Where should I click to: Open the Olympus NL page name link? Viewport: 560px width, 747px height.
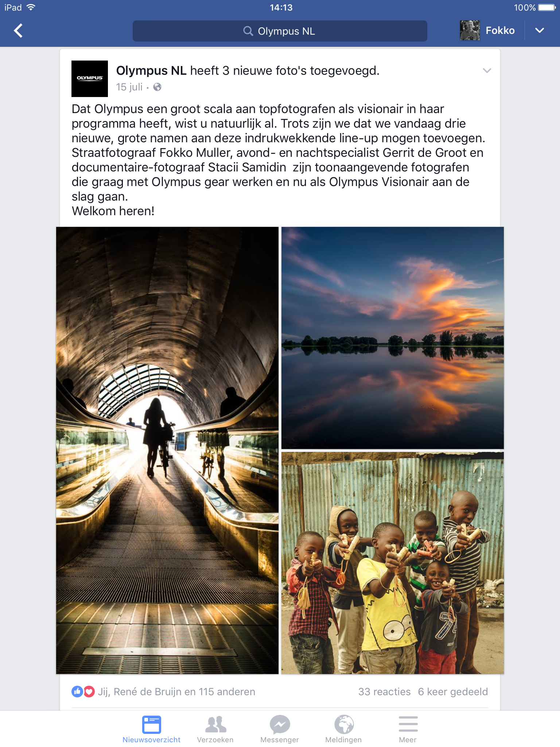[x=151, y=71]
